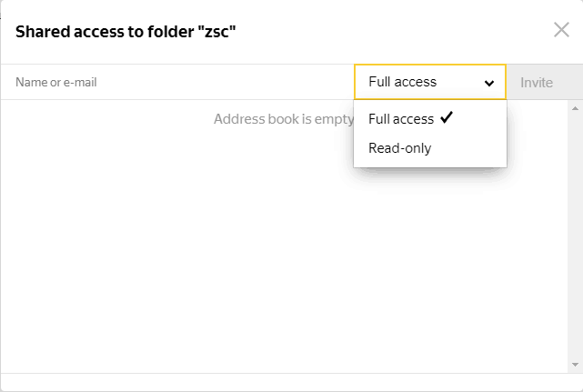Image resolution: width=583 pixels, height=392 pixels.
Task: Click the 'Name or e-mail' placeholder text
Action: point(56,83)
